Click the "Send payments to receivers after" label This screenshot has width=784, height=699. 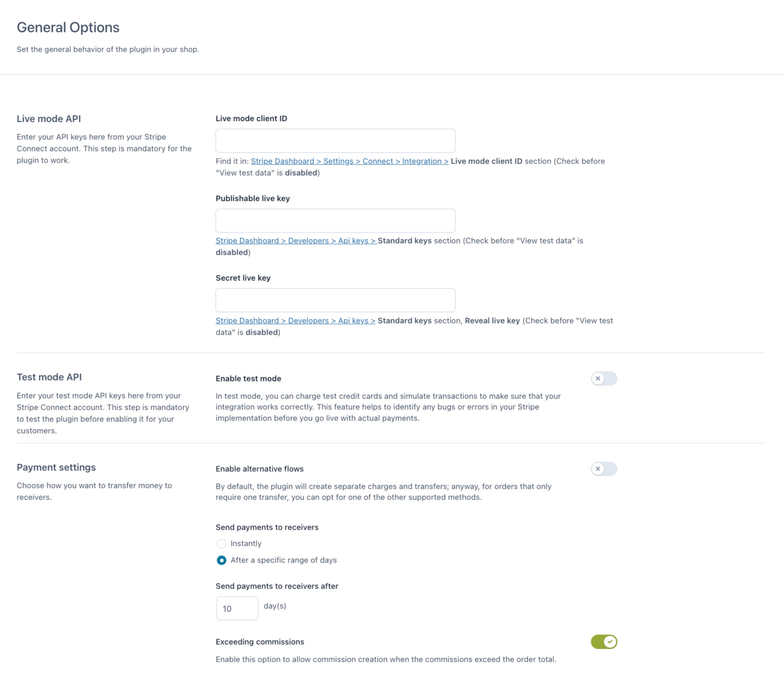coord(277,586)
